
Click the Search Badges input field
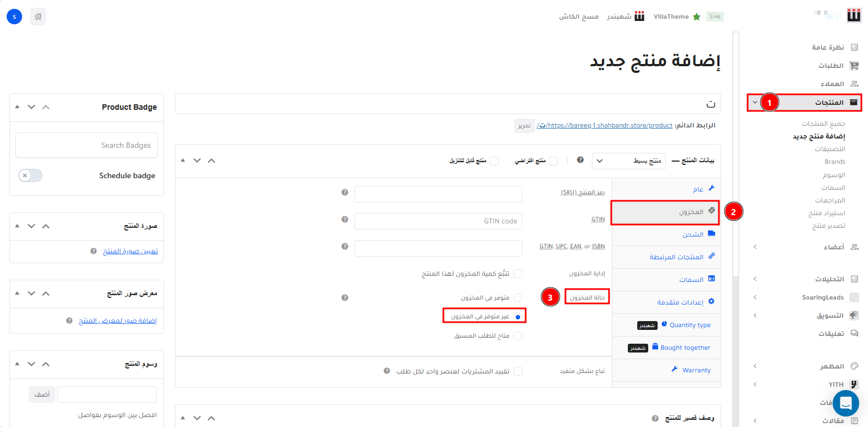[x=87, y=145]
